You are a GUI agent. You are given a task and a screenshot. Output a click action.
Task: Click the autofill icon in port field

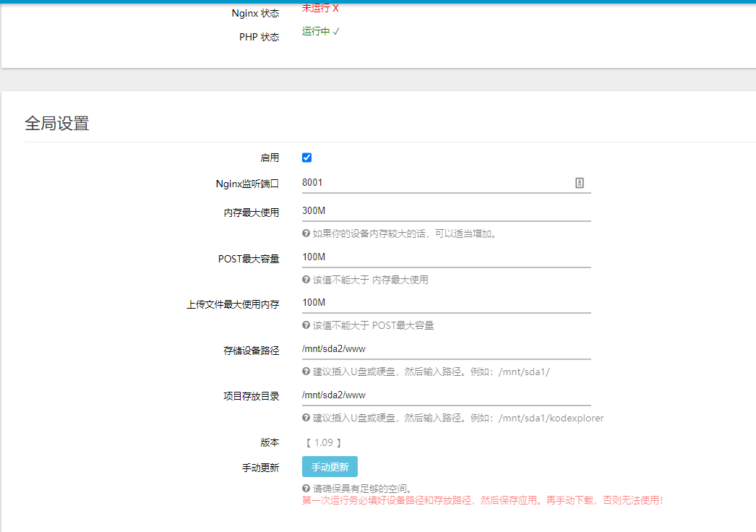click(579, 183)
